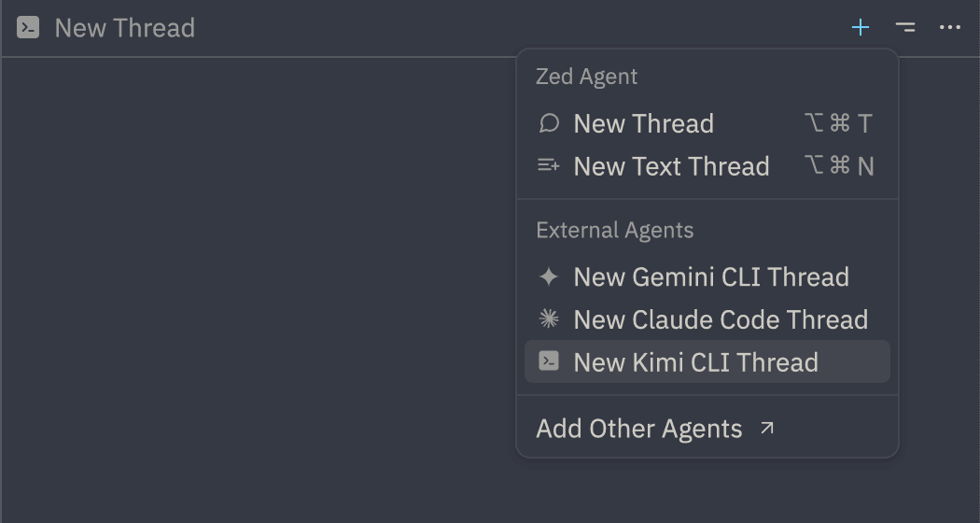Click the arrow icon beside Add Other Agents

(x=767, y=429)
